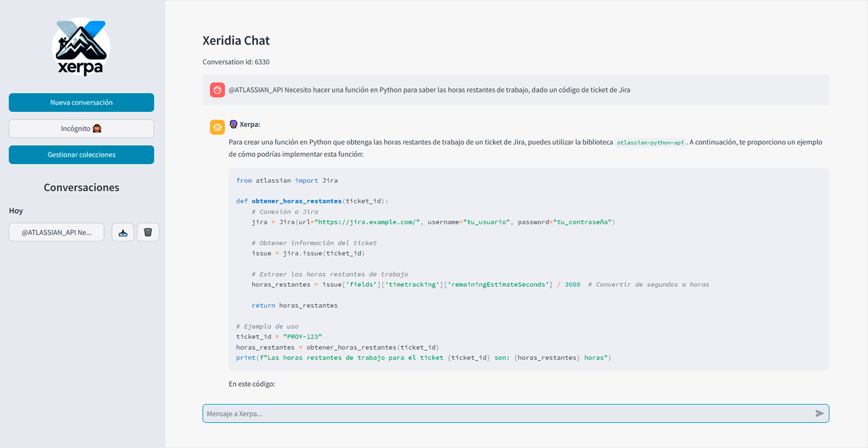Click the print(f"Las horas restantes...") line
This screenshot has width=868, height=448.
pos(423,358)
